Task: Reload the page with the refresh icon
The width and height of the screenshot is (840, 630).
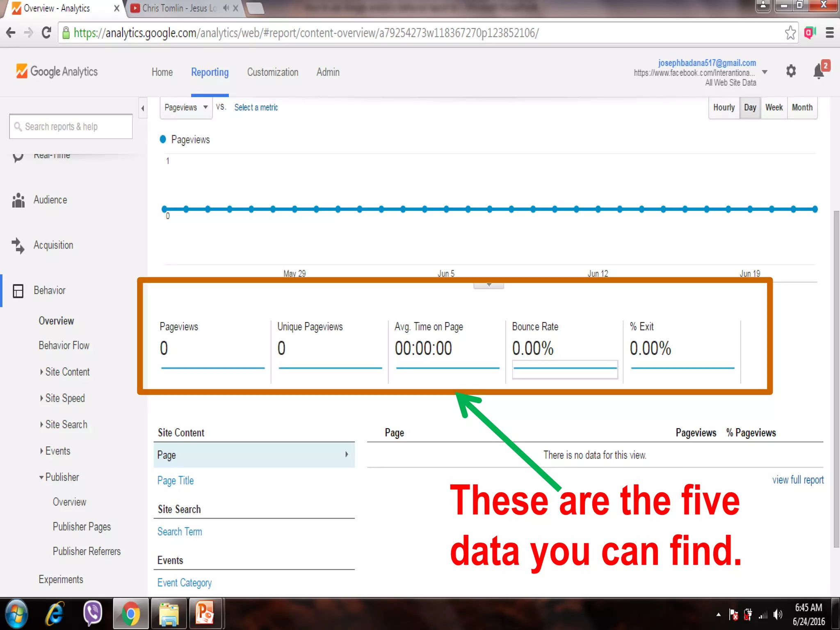Action: [46, 32]
